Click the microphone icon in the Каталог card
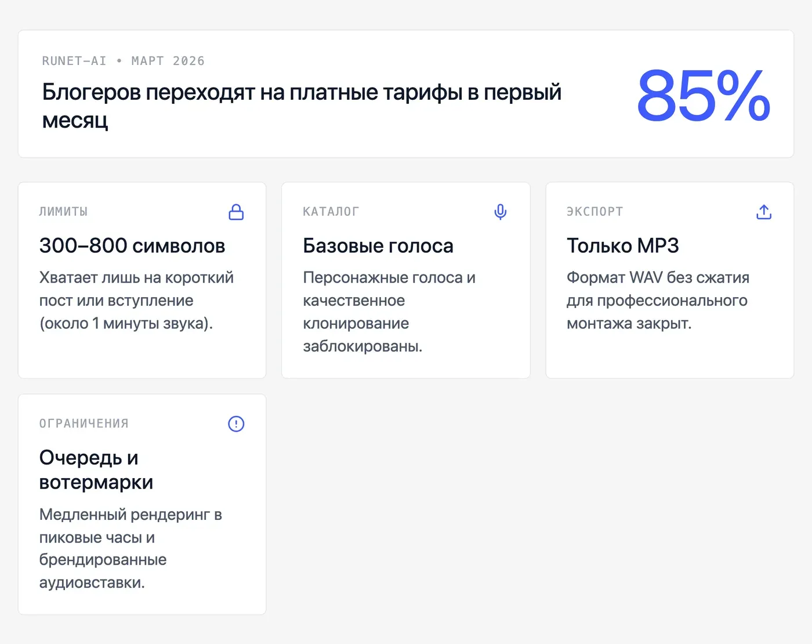This screenshot has height=644, width=812. pyautogui.click(x=500, y=212)
